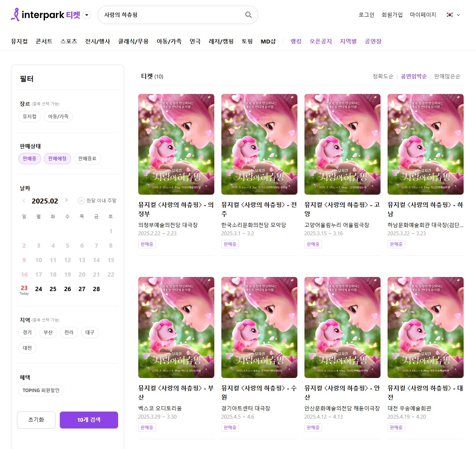
Task: Expand the language selector chevron
Action: [x=459, y=15]
